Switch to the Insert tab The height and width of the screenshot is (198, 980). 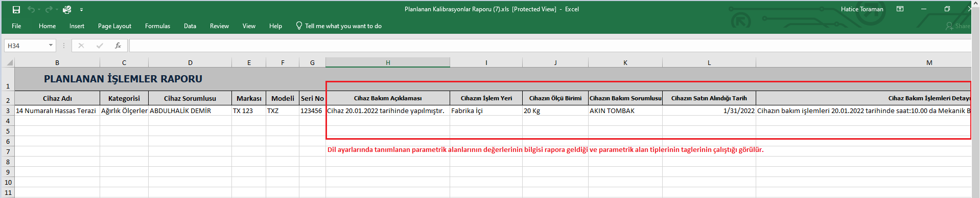[77, 26]
